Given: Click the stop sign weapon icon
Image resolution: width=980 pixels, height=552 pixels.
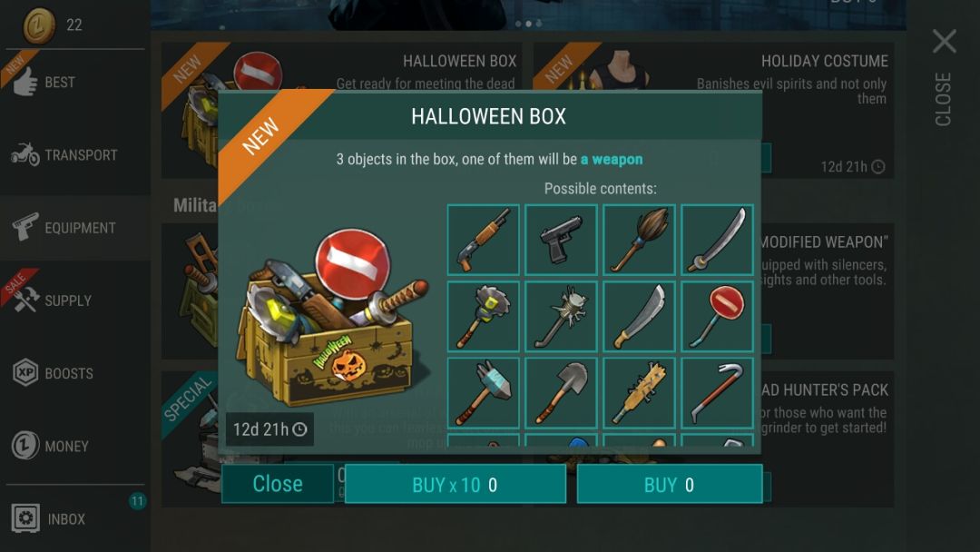Looking at the screenshot, I should click(718, 316).
